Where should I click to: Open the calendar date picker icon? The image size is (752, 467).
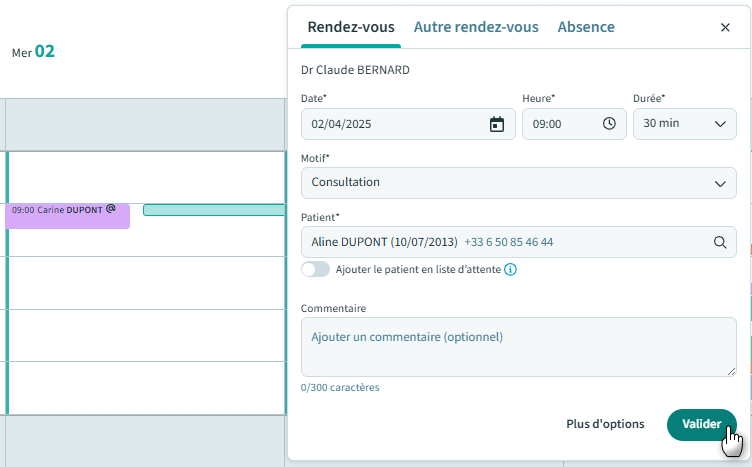[496, 124]
